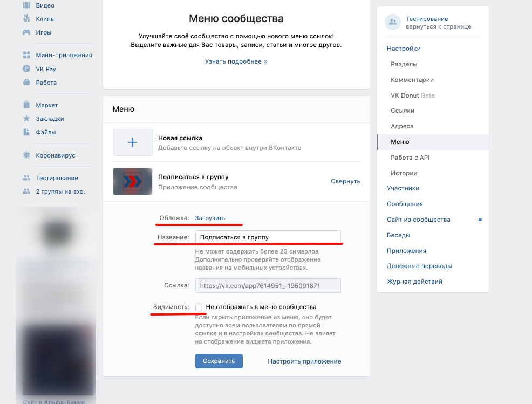The image size is (532, 404).
Task: Open the Участники menu item
Action: point(403,188)
